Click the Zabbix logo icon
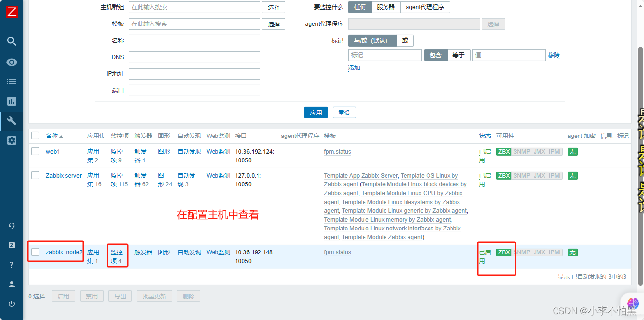644x320 pixels. click(12, 12)
